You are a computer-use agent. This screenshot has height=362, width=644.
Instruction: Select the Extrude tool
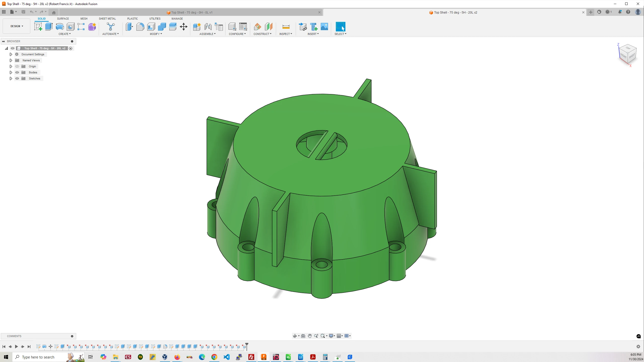(x=49, y=27)
